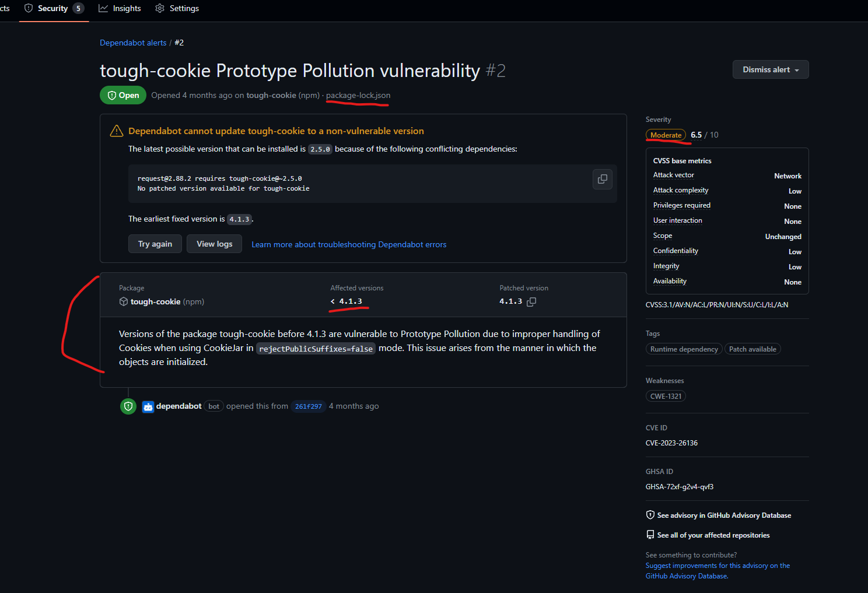Click the Moderate severity label
Screen dimensions: 868x593
click(666, 135)
